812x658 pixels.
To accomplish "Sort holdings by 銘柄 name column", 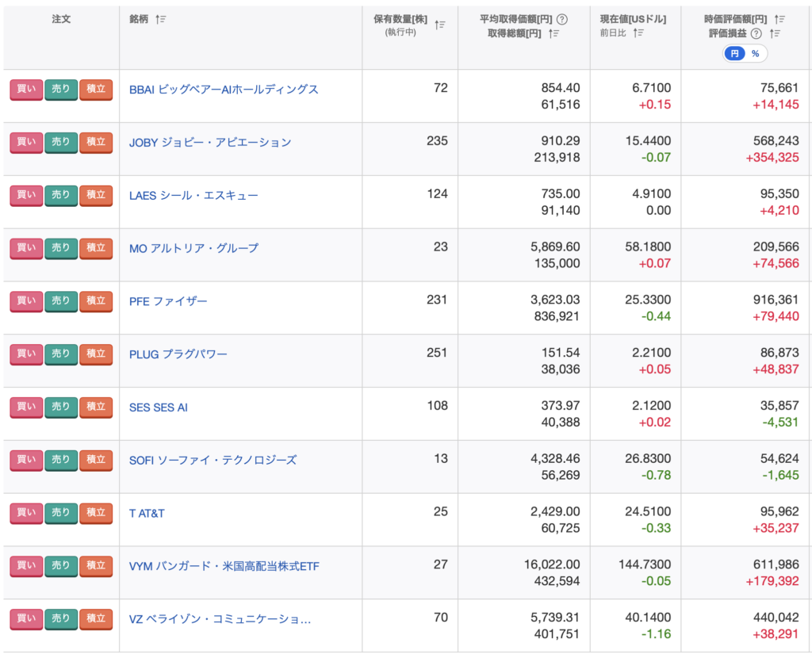I will pos(161,19).
